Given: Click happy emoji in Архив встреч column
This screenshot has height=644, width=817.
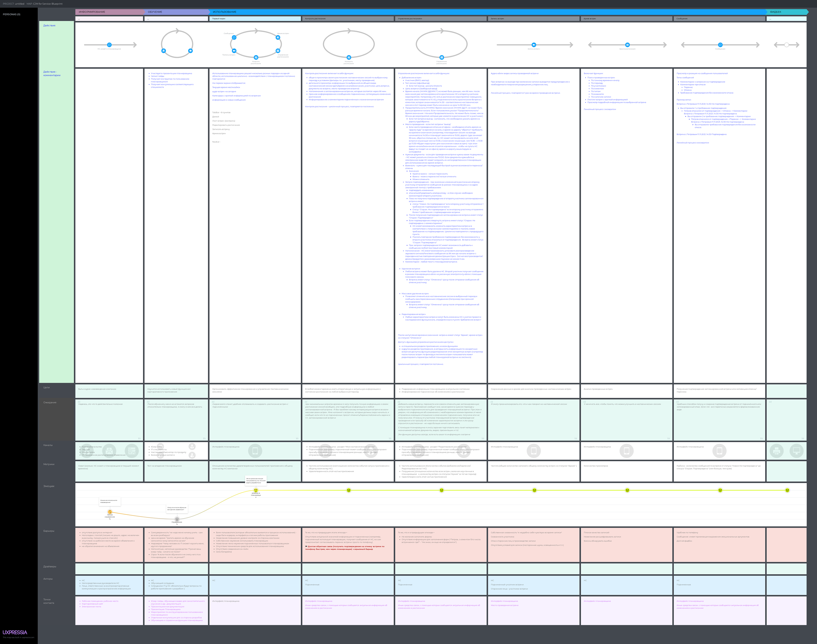Looking at the screenshot, I should click(627, 490).
